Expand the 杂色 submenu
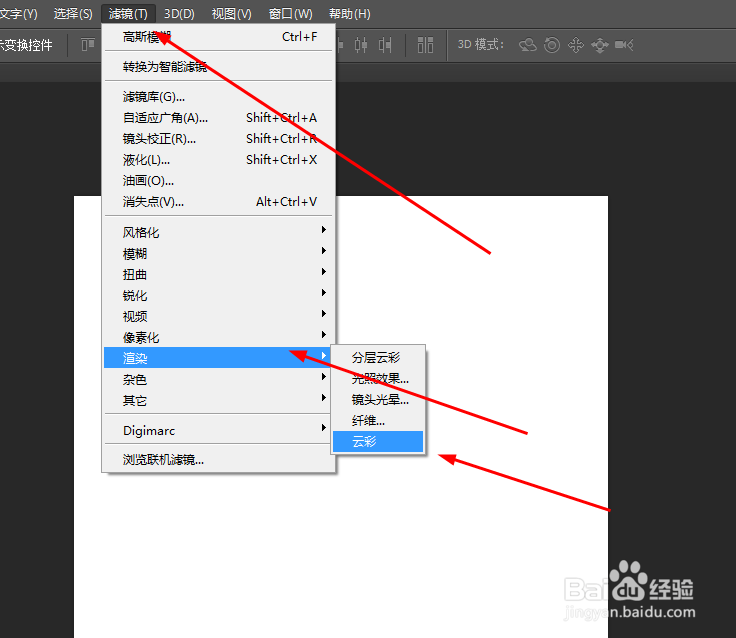The height and width of the screenshot is (638, 736). [x=218, y=379]
